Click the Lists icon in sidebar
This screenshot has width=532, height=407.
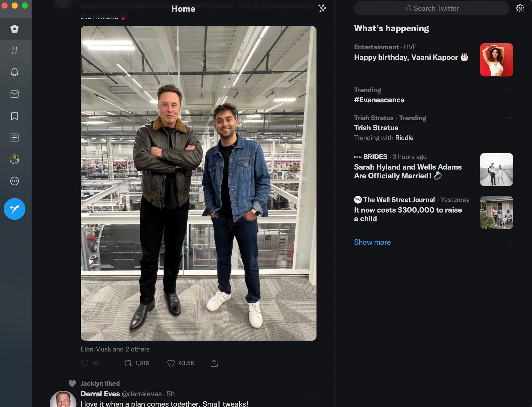[15, 138]
